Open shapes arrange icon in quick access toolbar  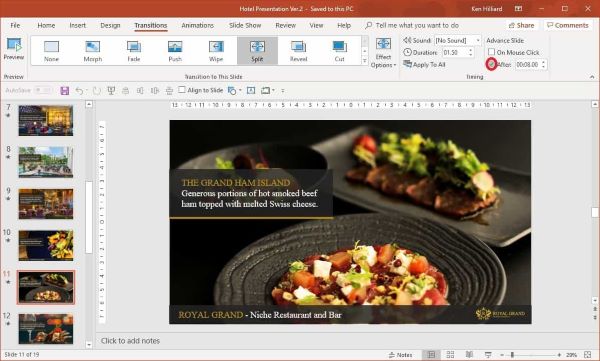pos(232,91)
